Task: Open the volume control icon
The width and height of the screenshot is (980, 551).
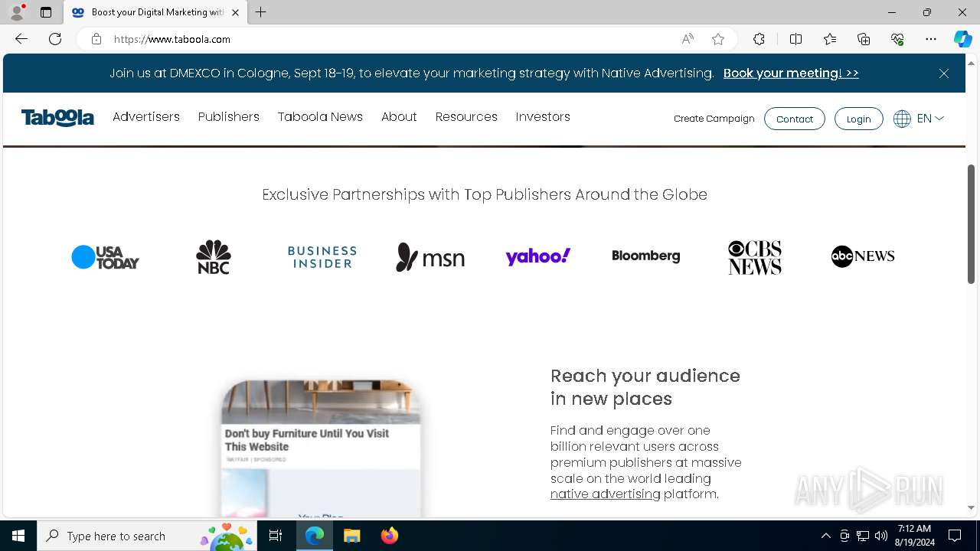Action: coord(881,536)
